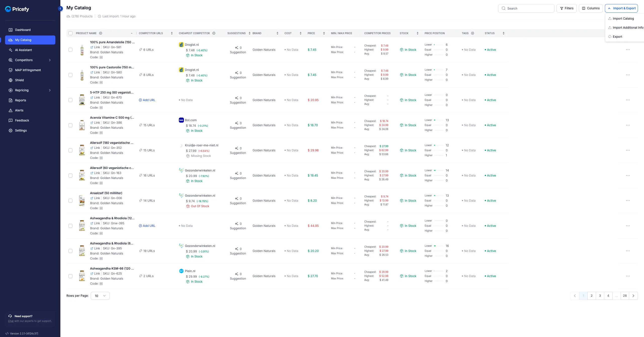This screenshot has height=337, width=644.
Task: Open Rows per Page dropdown
Action: click(x=100, y=296)
